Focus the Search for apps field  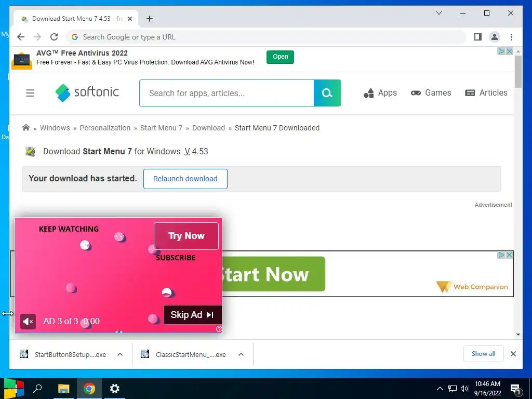pos(227,93)
